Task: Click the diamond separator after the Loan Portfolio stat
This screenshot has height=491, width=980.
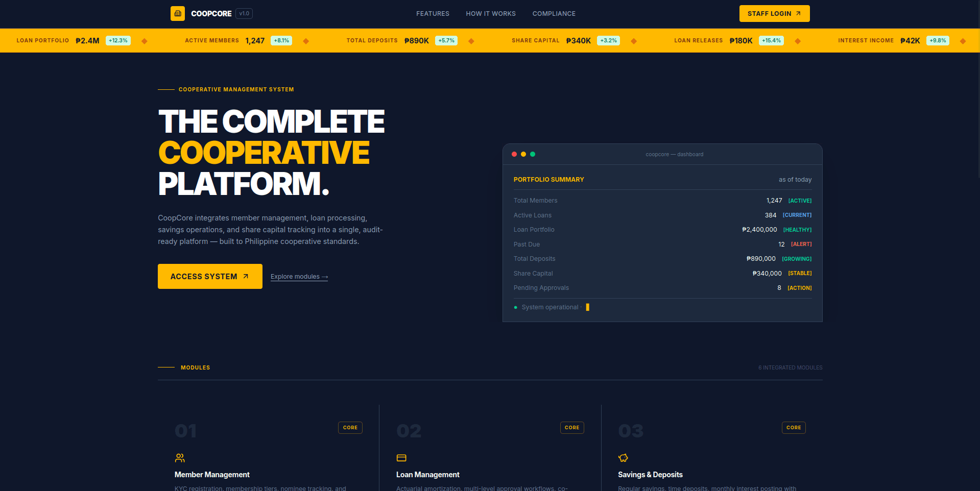Action: 145,40
